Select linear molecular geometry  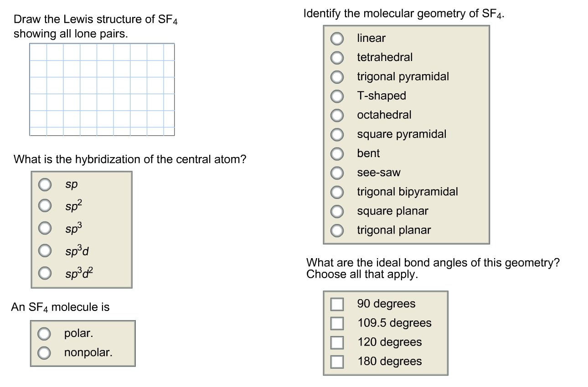coord(337,39)
